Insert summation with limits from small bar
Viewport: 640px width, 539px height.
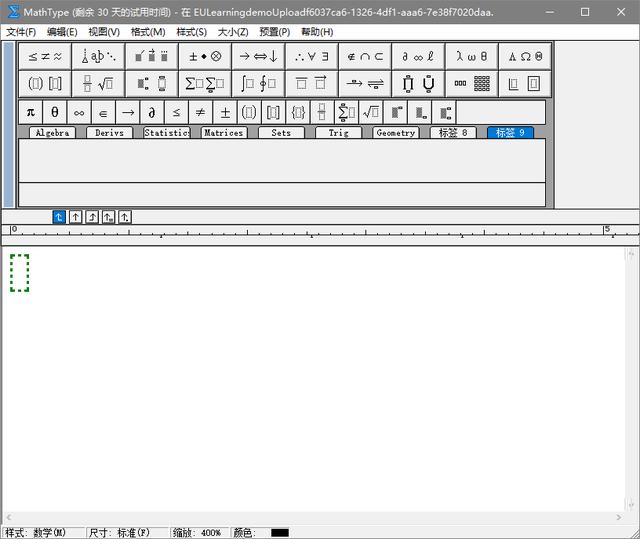click(x=346, y=112)
